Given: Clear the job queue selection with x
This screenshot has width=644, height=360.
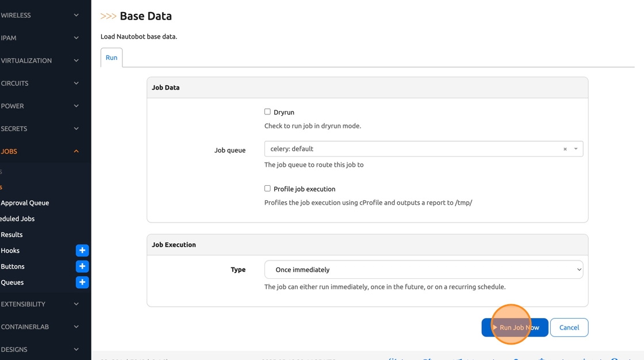Looking at the screenshot, I should point(565,149).
